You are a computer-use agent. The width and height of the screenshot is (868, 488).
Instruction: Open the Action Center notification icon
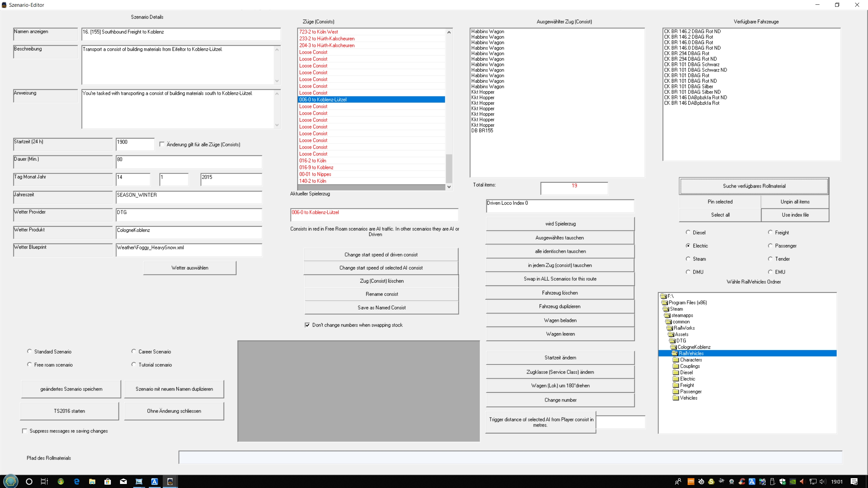click(854, 482)
